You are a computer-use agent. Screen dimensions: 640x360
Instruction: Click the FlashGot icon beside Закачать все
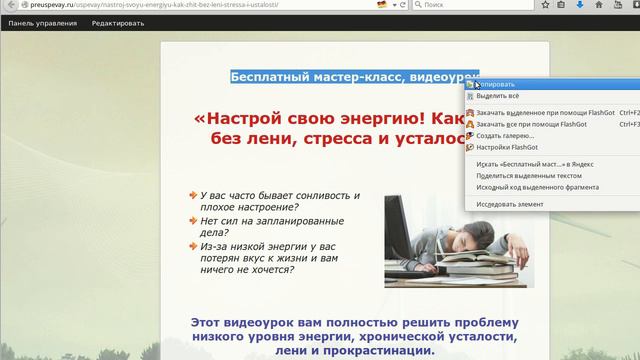tap(470, 124)
